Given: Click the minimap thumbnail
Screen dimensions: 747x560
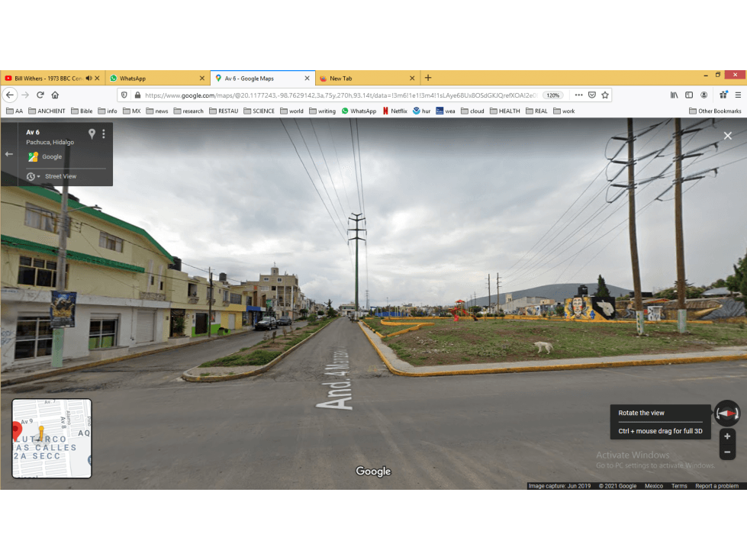Looking at the screenshot, I should 51,438.
